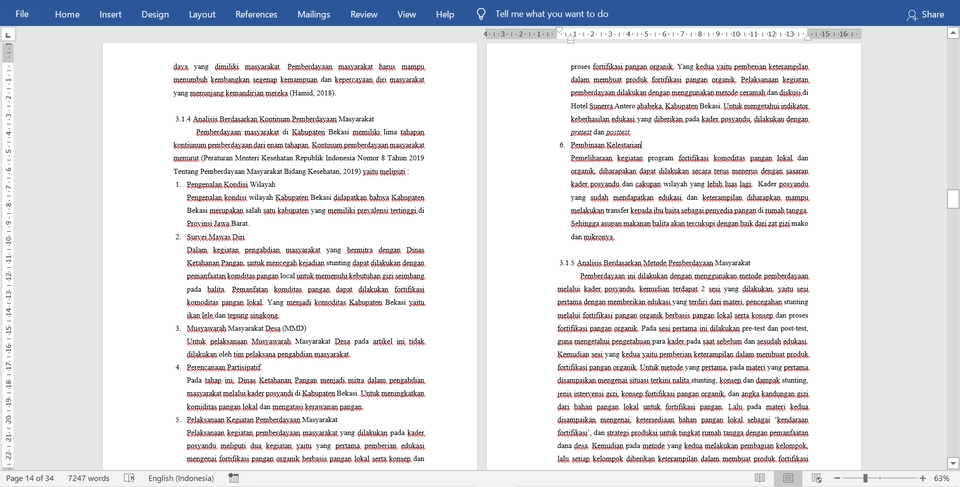Click the macro recording icon in status bar
The height and width of the screenshot is (487, 960).
[233, 478]
